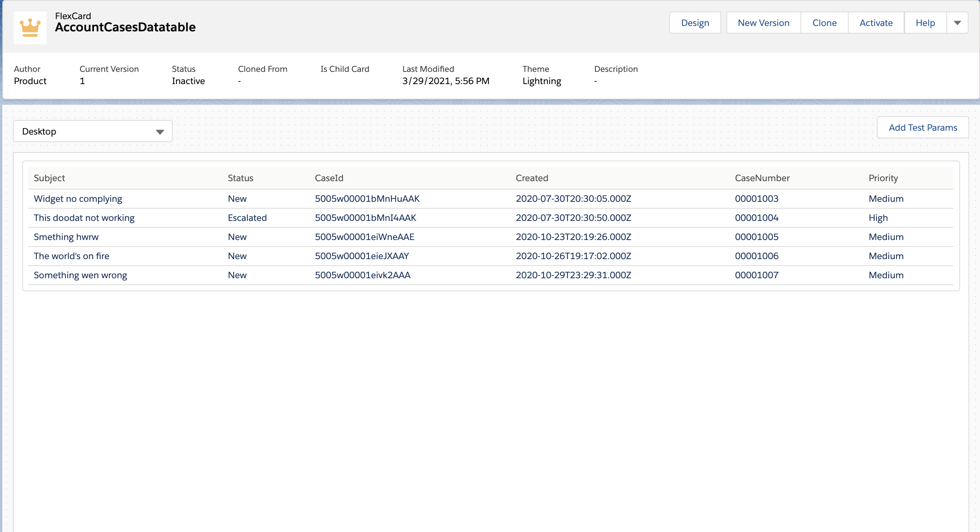Click case number 00001006
Viewport: 980px width, 532px height.
coord(757,256)
